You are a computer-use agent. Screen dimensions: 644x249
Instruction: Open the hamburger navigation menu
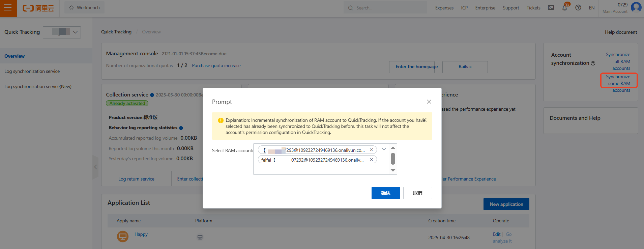(8, 8)
